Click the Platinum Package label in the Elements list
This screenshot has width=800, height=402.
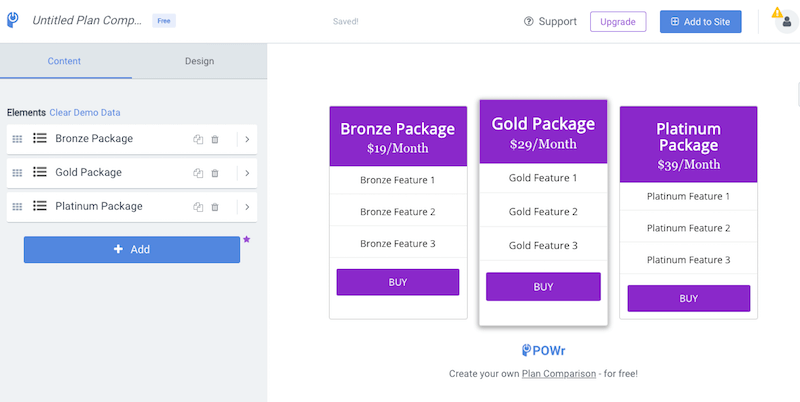point(99,206)
